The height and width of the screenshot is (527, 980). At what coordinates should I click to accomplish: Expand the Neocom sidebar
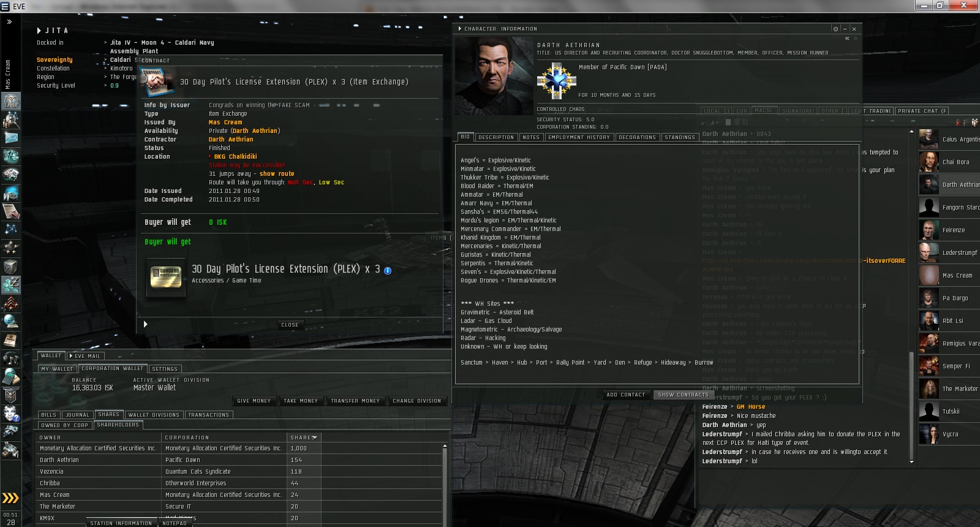[x=9, y=21]
